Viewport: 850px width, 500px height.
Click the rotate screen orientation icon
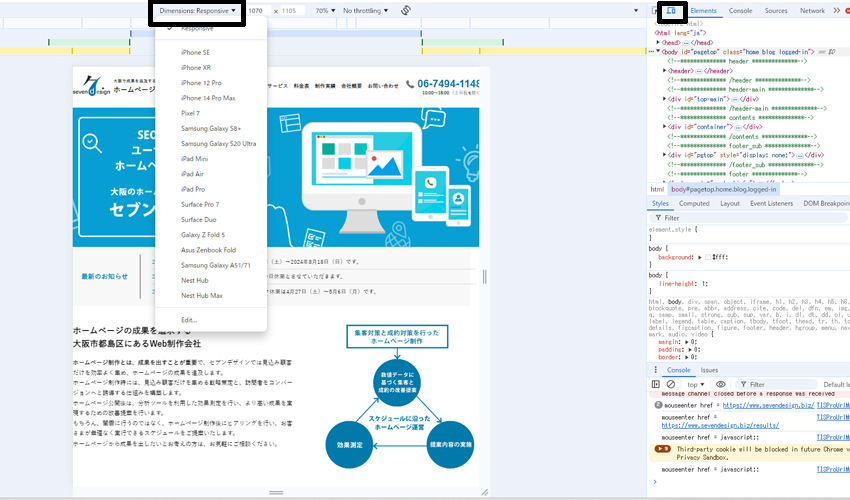(405, 10)
